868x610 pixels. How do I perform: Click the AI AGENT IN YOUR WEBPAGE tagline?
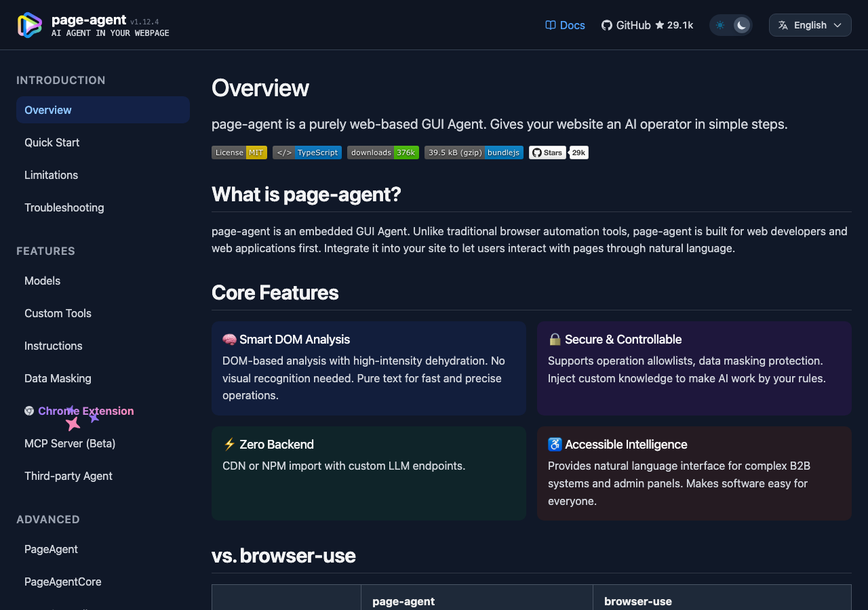pyautogui.click(x=111, y=33)
